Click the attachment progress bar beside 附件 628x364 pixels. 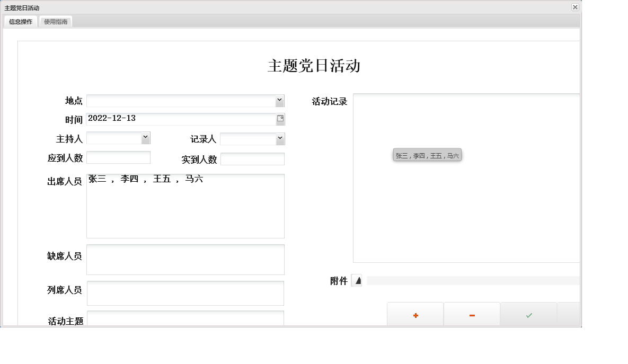[472, 280]
